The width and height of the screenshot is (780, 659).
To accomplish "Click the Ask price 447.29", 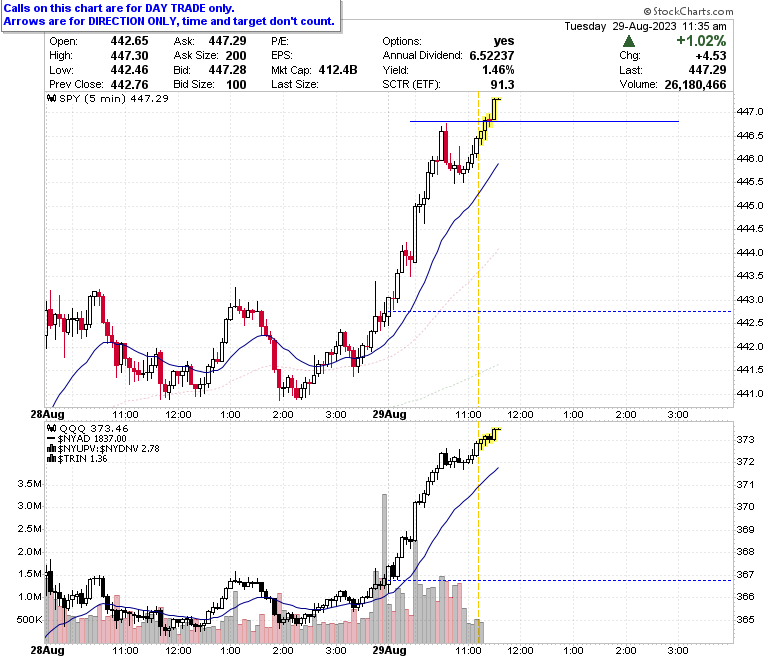I will click(227, 41).
